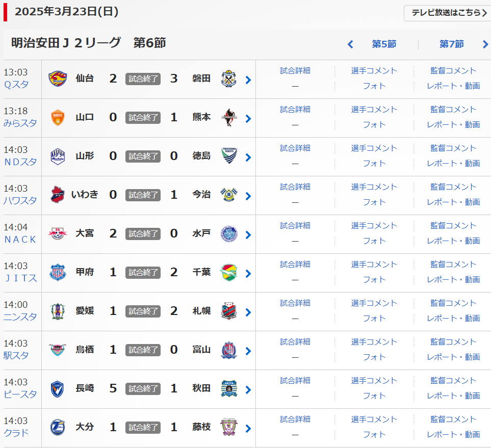
Task: Click the V-Varen Nagasaki team crest
Action: 58,389
